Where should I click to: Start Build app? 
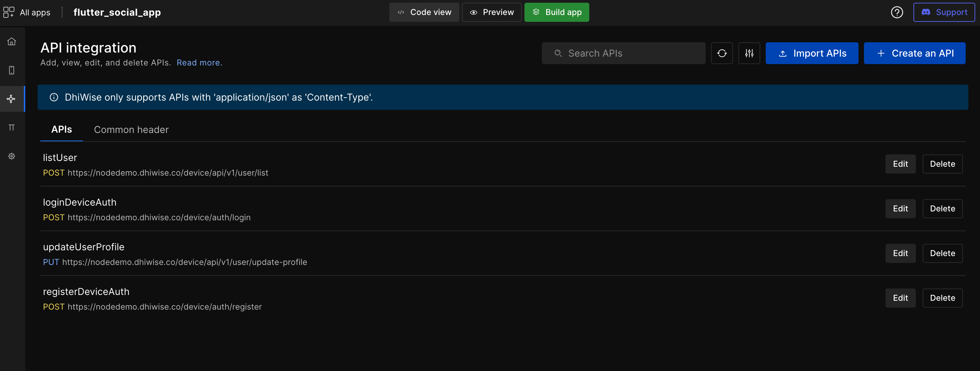tap(557, 12)
